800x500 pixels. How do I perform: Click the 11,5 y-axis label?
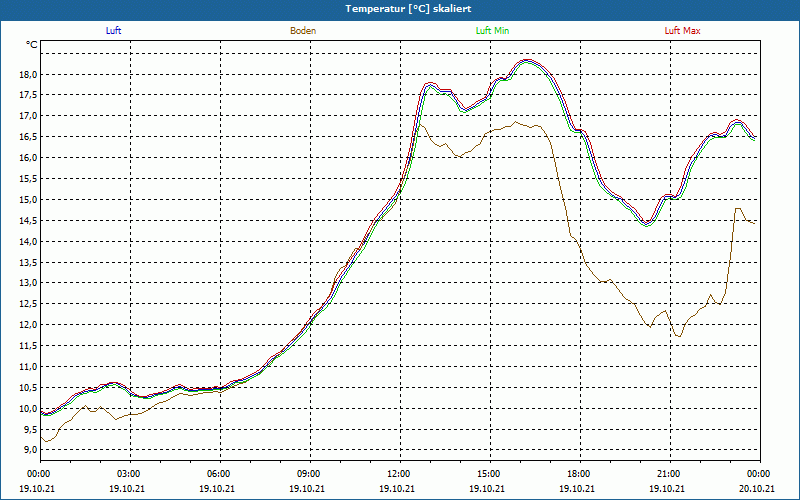[x=29, y=345]
